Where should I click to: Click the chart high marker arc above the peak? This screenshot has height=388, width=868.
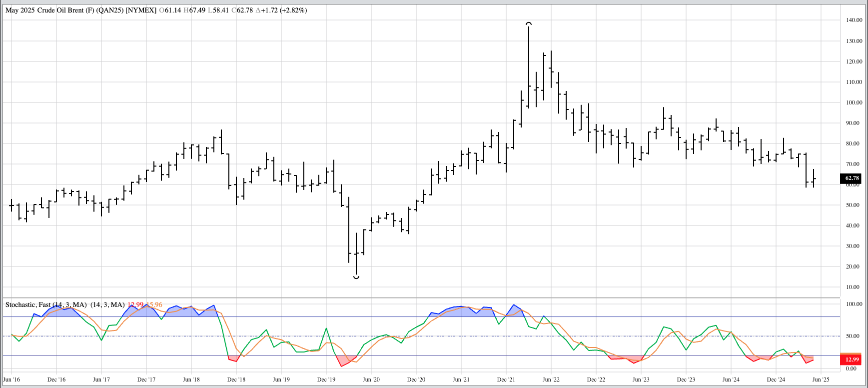(x=528, y=23)
